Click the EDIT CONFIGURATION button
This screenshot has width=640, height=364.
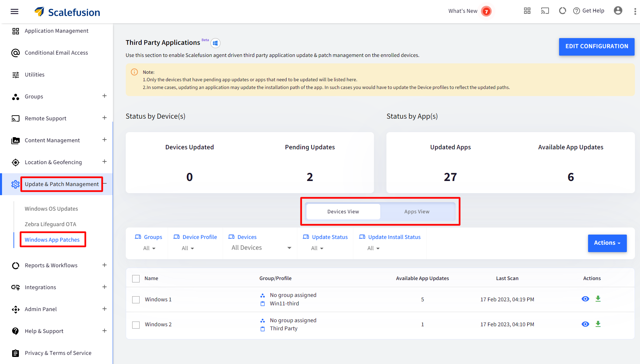coord(597,47)
